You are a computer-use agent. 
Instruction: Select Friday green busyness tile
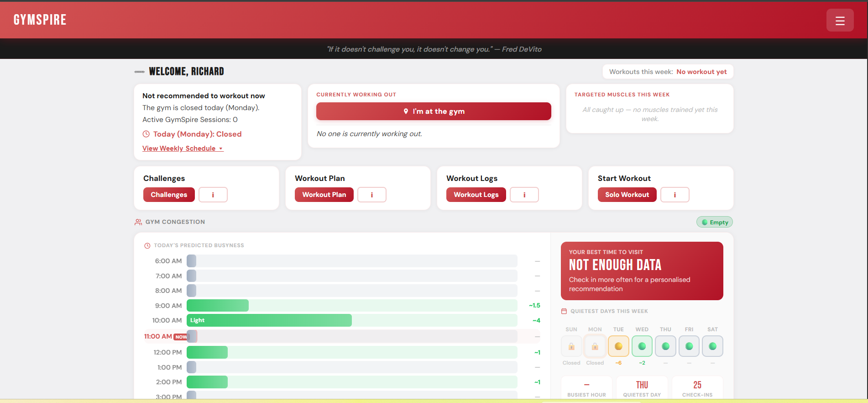689,346
